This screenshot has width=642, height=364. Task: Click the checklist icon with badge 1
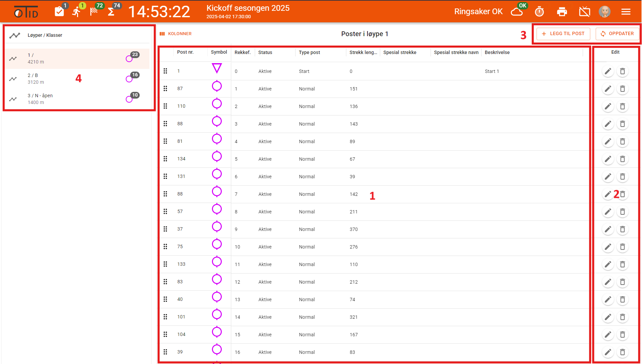tap(59, 12)
